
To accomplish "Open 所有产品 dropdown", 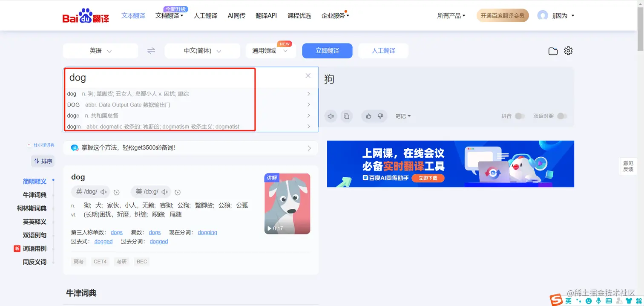I will (x=451, y=16).
